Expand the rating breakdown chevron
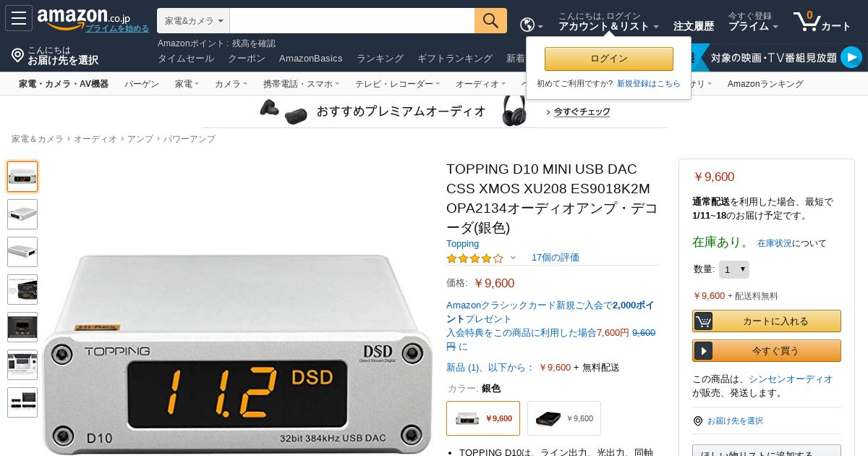The height and width of the screenshot is (456, 868). point(513,258)
